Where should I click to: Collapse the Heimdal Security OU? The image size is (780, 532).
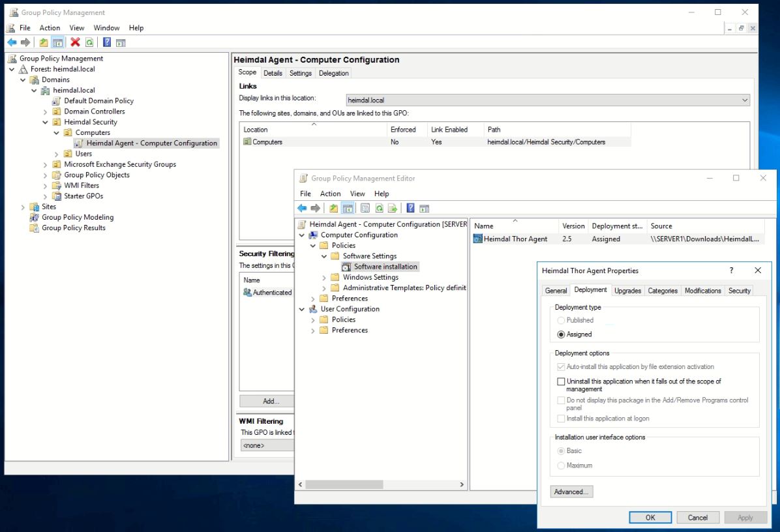45,123
